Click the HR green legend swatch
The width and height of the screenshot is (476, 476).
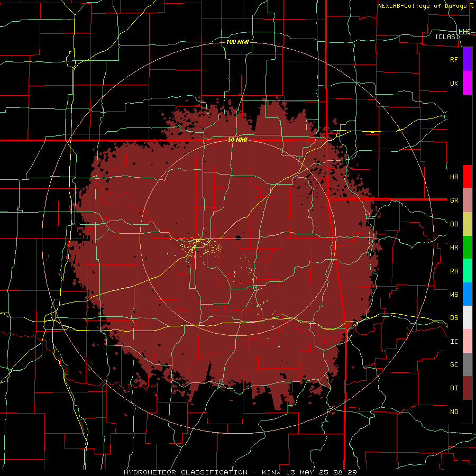coord(467,248)
